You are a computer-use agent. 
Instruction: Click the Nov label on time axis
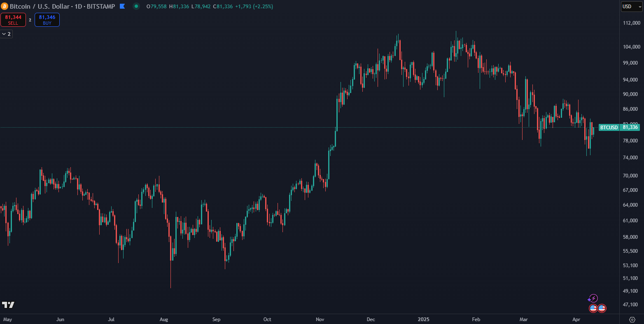[320, 319]
